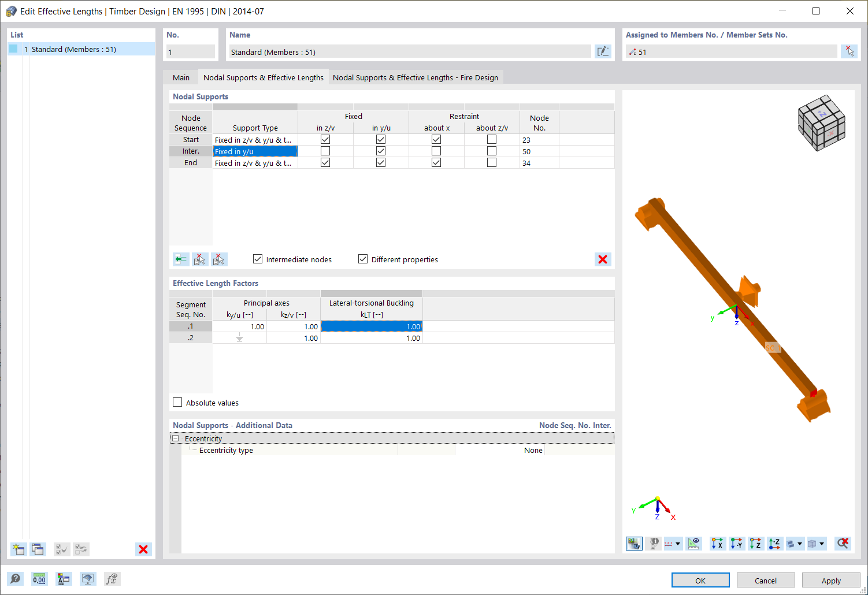This screenshot has width=868, height=595.
Task: Click the No. field showing 1
Action: (x=191, y=51)
